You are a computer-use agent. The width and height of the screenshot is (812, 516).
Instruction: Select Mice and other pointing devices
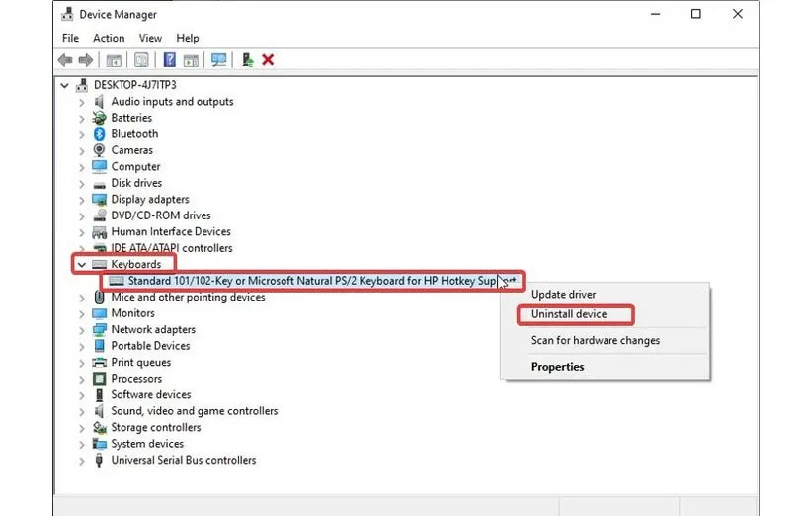(188, 297)
